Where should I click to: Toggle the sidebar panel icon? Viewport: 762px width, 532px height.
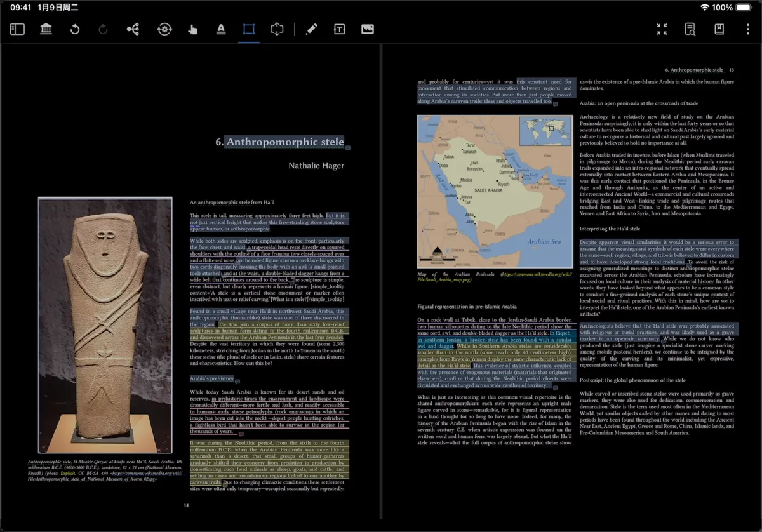click(x=17, y=29)
